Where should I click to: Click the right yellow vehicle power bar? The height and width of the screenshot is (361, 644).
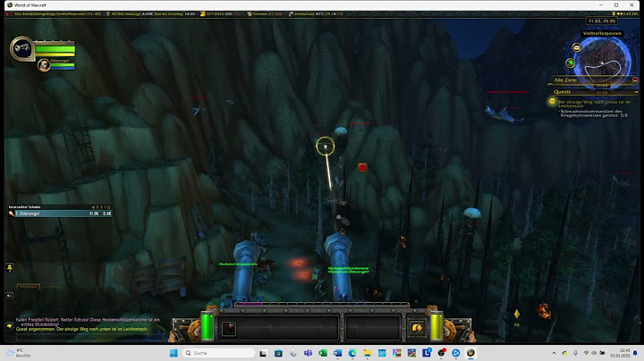pos(436,326)
